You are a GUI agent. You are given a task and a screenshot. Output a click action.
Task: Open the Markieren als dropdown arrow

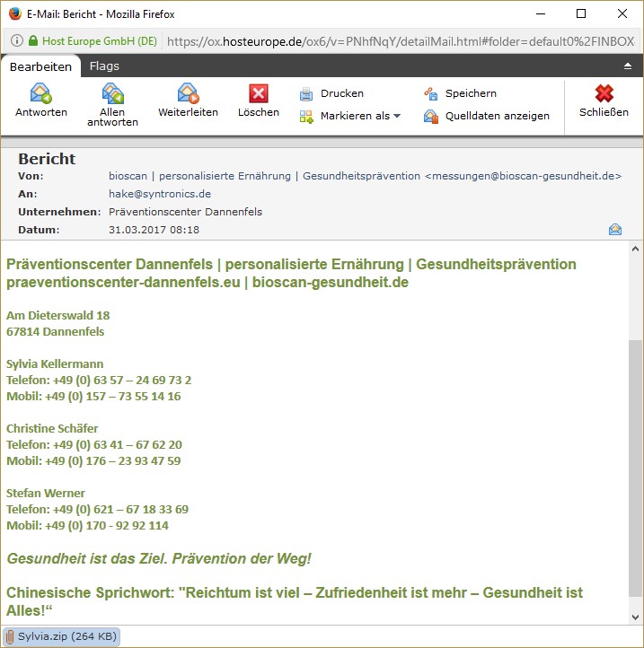(397, 116)
